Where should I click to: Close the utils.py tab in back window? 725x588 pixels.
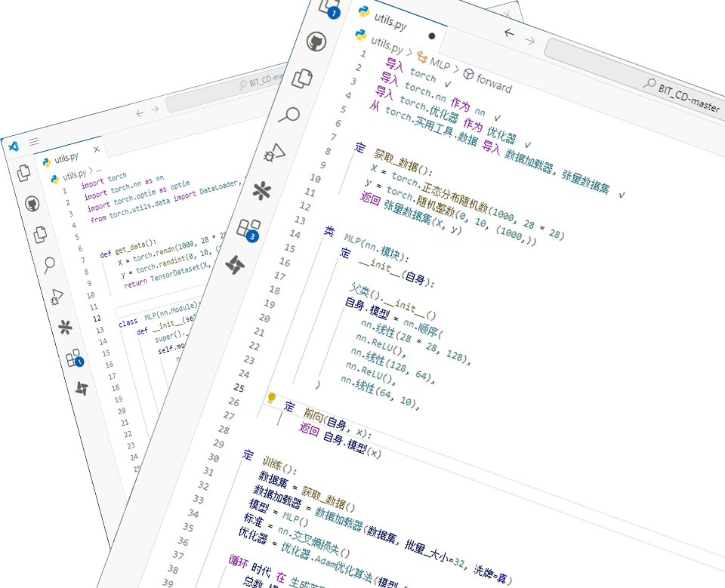pyautogui.click(x=96, y=147)
